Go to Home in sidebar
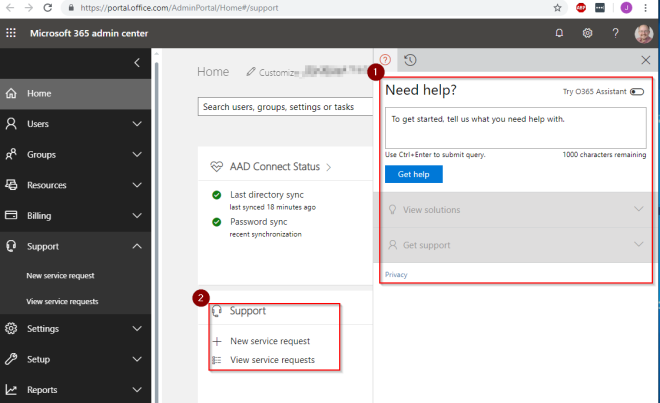Viewport: 660px width, 403px height. [75, 93]
